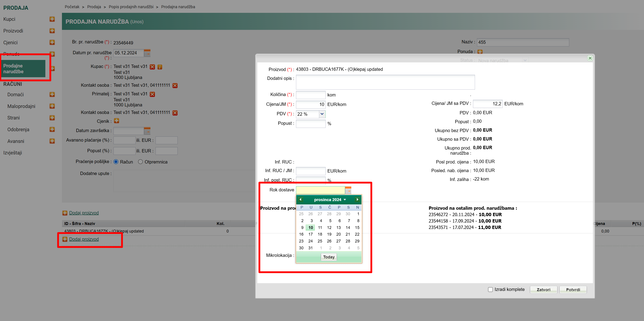644x321 pixels.
Task: Tick the Izradi komplete checkbox
Action: pyautogui.click(x=490, y=290)
